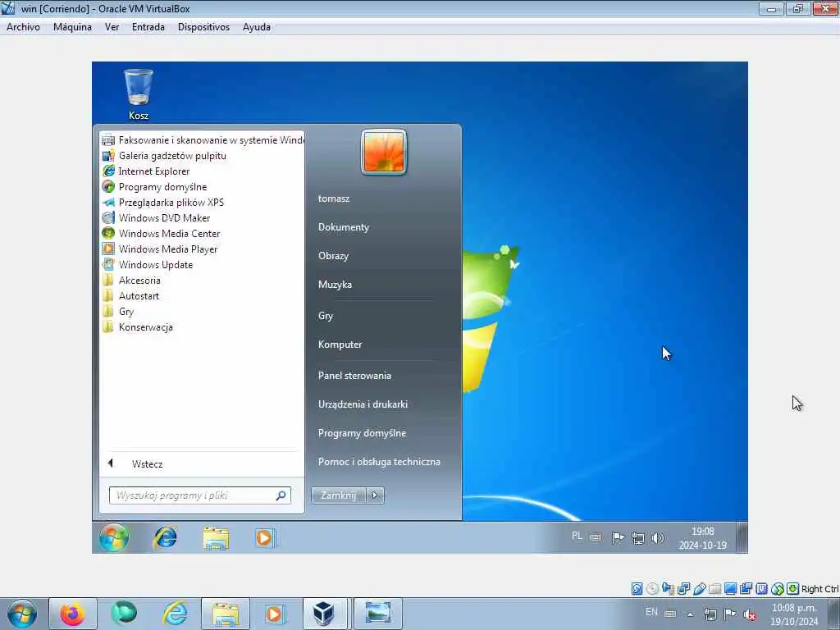Expand the Gry folder in programs list

coord(118,311)
